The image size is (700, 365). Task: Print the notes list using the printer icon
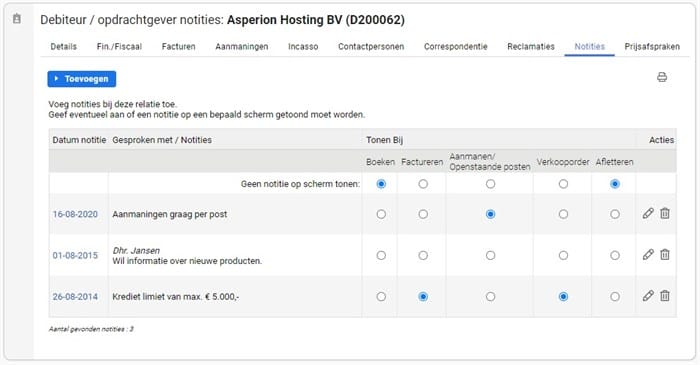(x=662, y=77)
